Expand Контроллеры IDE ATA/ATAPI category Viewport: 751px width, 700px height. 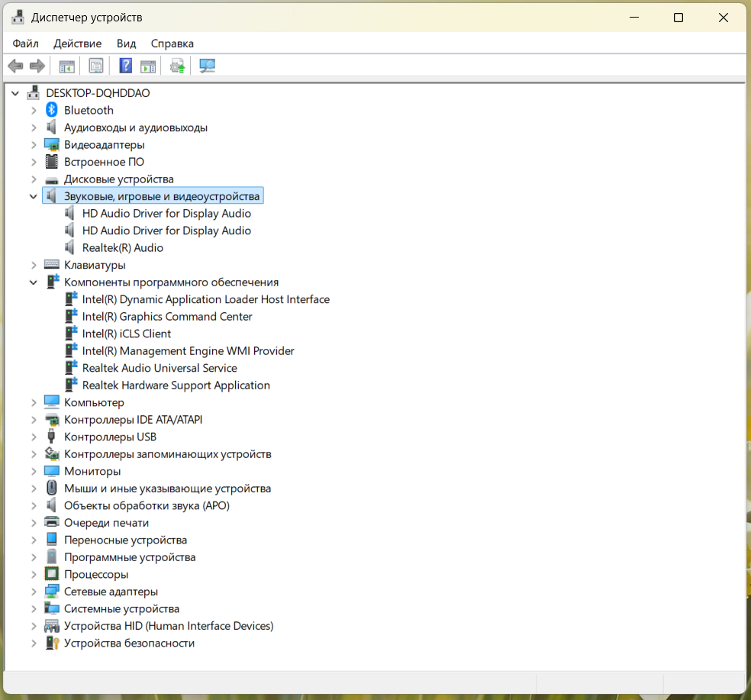click(x=34, y=420)
